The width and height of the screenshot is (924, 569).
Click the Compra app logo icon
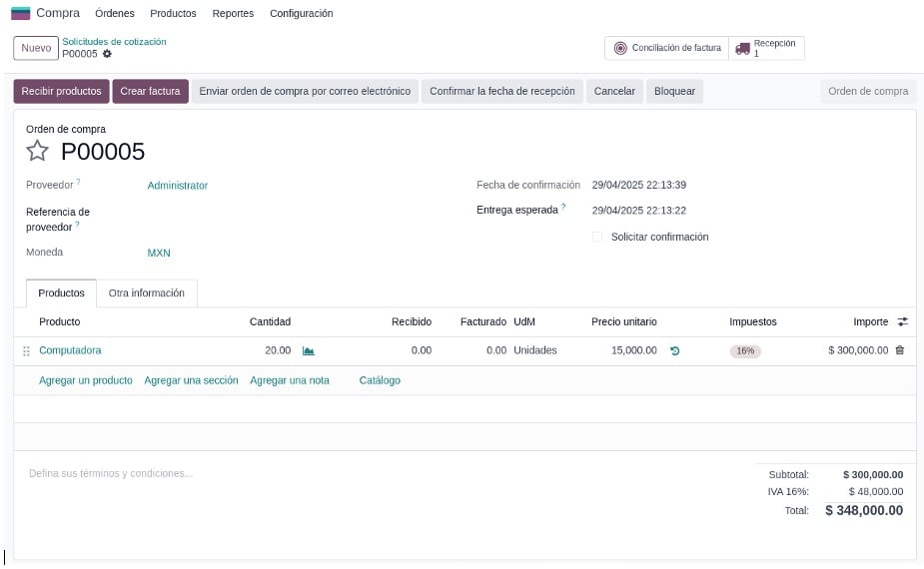click(21, 13)
